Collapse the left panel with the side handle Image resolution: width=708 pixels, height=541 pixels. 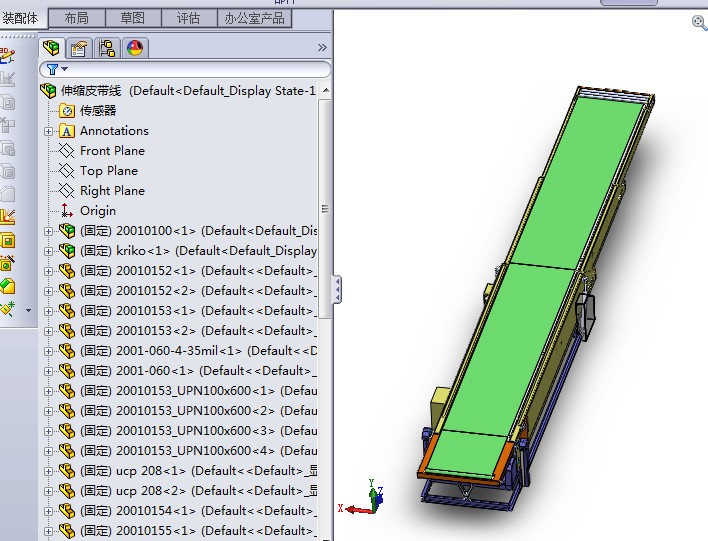tap(337, 289)
